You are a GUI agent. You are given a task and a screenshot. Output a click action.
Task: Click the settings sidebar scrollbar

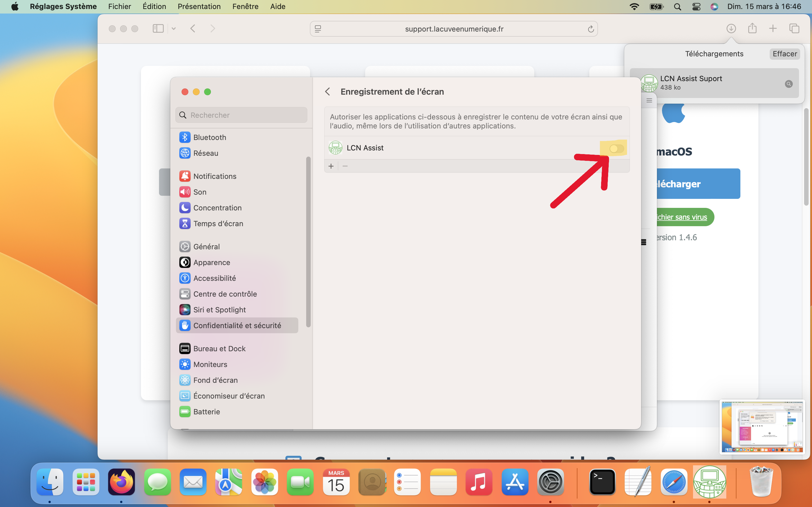pos(308,241)
